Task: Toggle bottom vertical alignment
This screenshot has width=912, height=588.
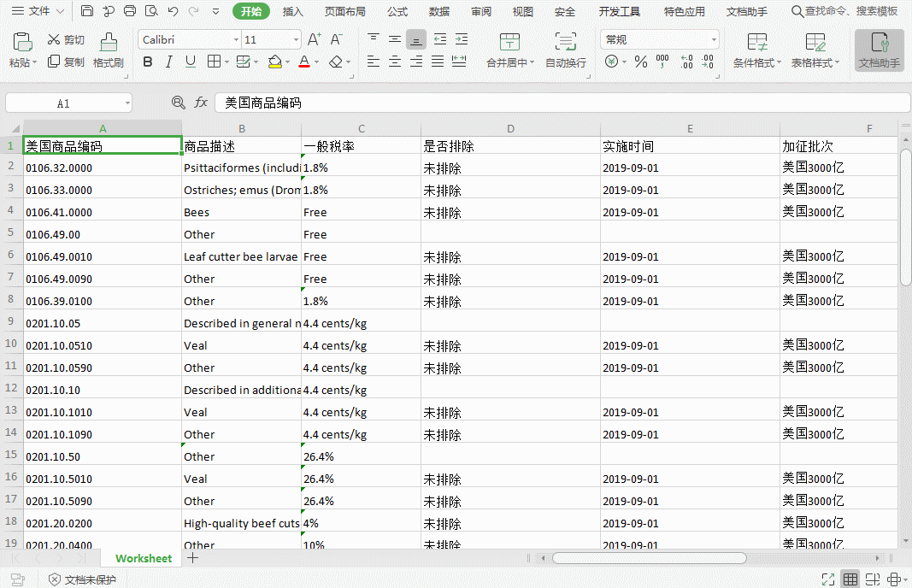Action: [x=416, y=39]
